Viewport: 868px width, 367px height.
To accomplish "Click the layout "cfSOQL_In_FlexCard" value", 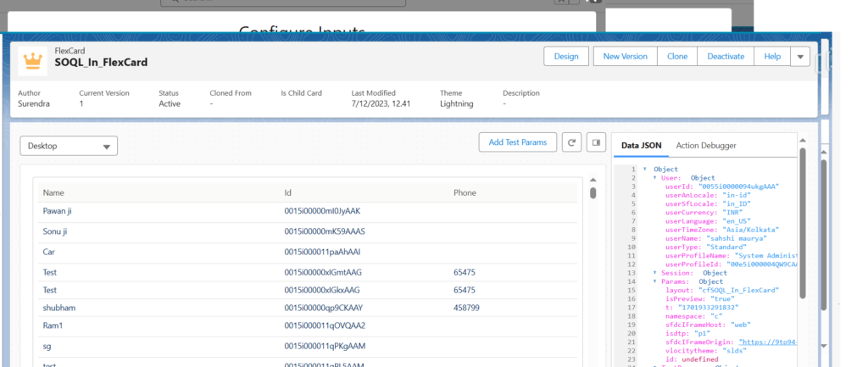I will (738, 290).
